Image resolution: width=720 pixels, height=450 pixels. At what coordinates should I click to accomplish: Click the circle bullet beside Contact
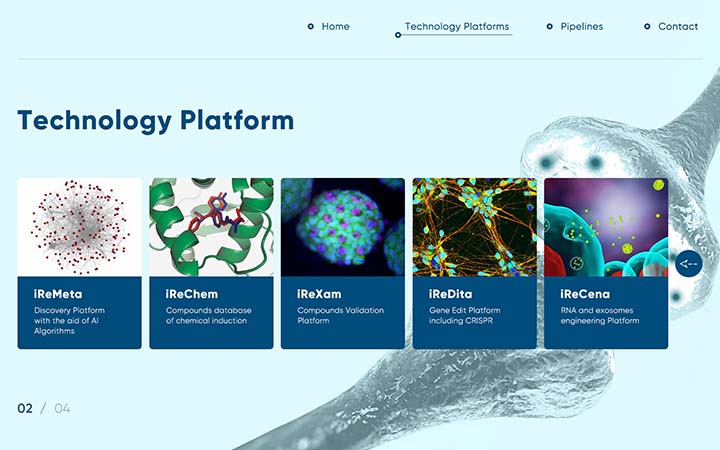pos(647,27)
